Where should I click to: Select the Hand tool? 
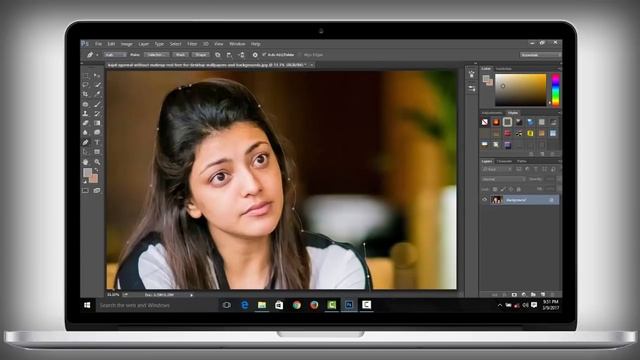pos(85,162)
